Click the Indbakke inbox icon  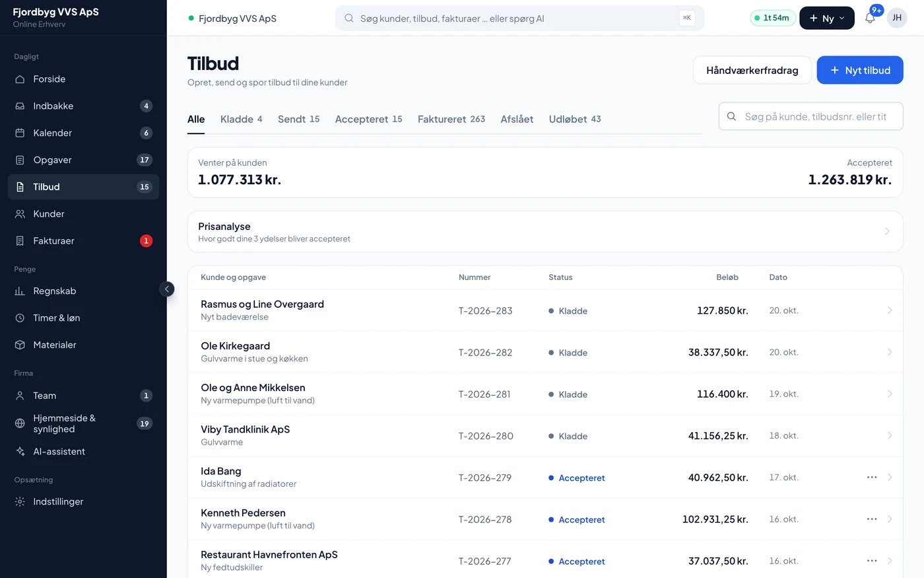click(x=20, y=106)
